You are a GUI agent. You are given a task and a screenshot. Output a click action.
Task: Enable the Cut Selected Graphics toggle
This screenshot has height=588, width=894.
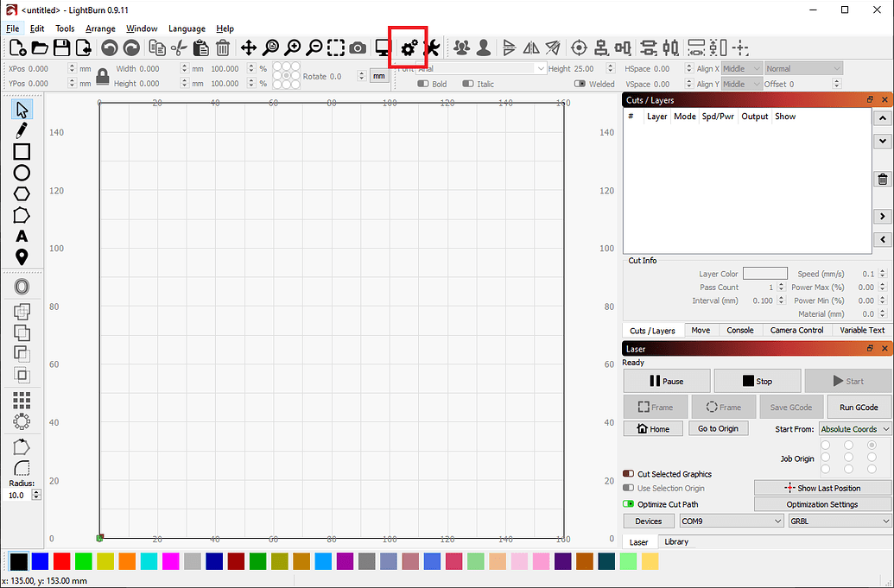pos(631,474)
